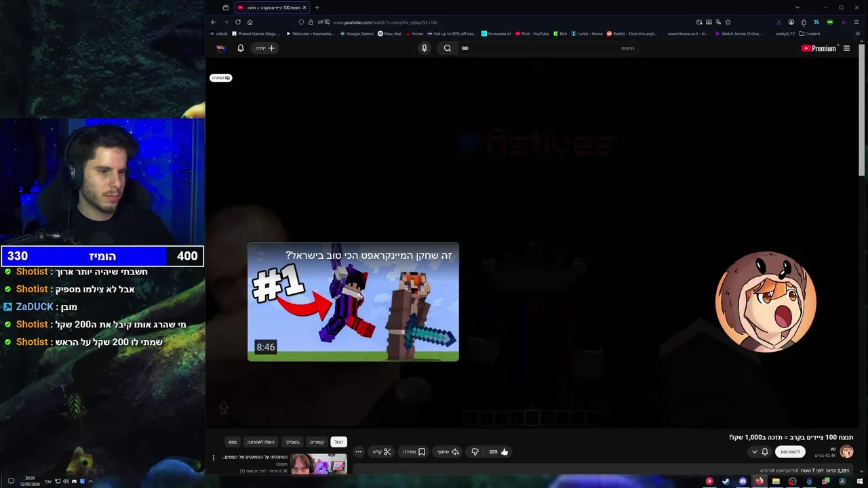The width and height of the screenshot is (868, 488).
Task: Show more bookmarks overflow chevron
Action: (857, 33)
